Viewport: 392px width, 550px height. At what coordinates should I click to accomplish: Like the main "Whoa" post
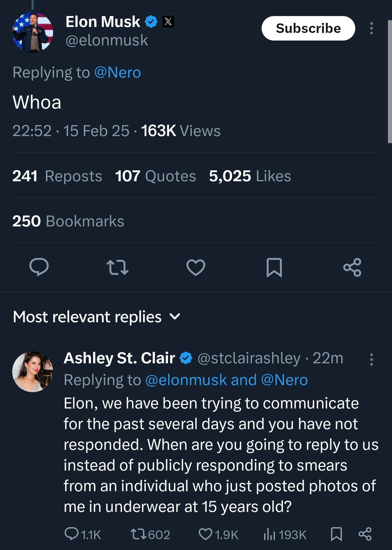(196, 267)
